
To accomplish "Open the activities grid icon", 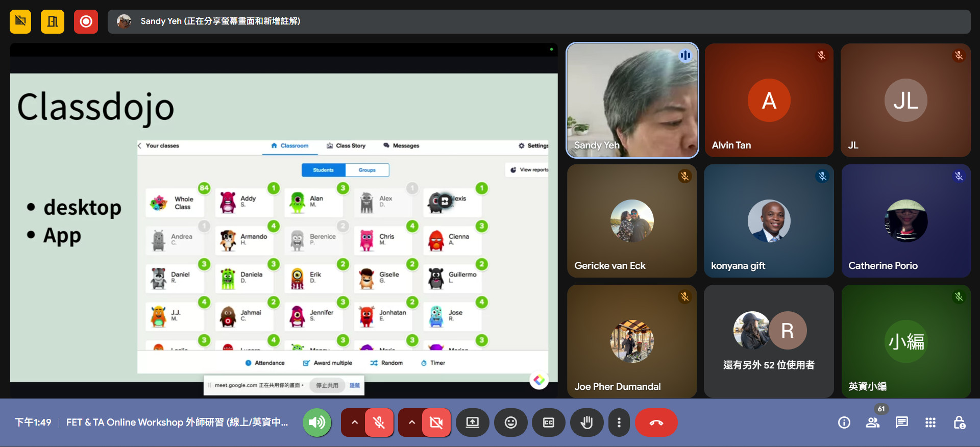I will [x=930, y=423].
